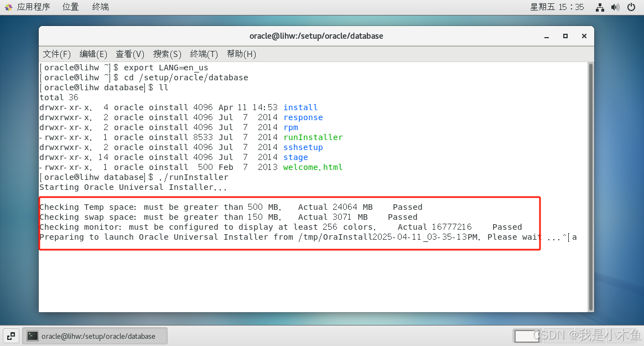Click the 'stage' directory name
Image resolution: width=644 pixels, height=346 pixels.
pos(295,157)
